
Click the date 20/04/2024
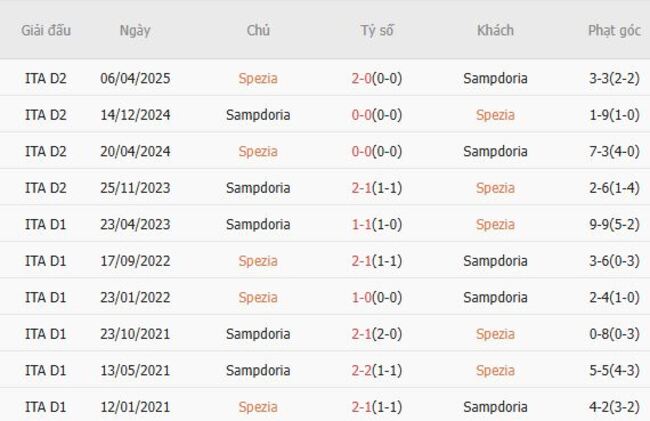tap(135, 151)
